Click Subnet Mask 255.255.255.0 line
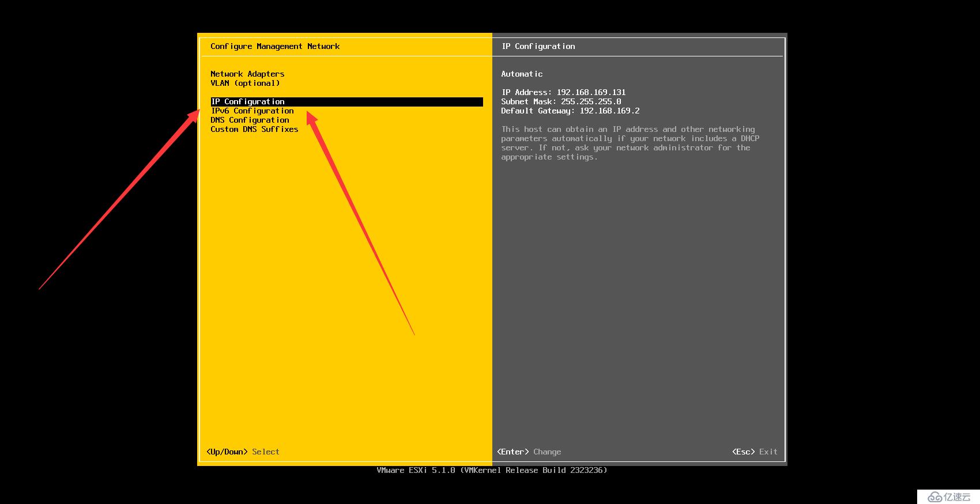The image size is (980, 504). [561, 101]
